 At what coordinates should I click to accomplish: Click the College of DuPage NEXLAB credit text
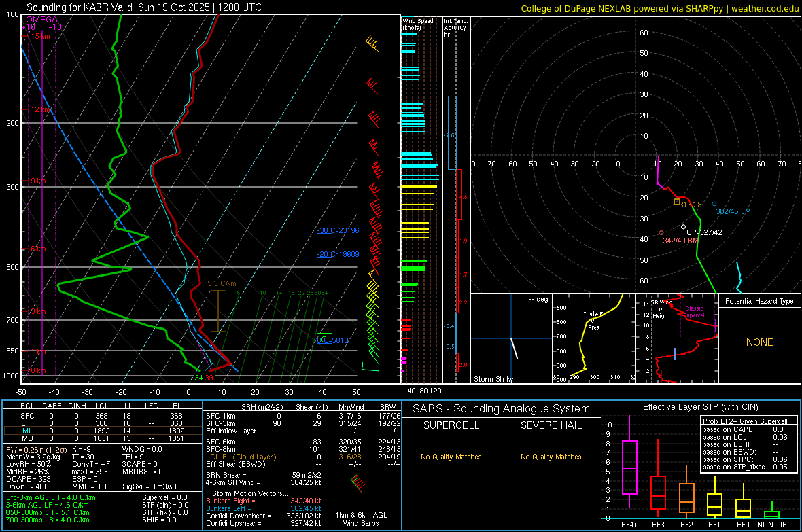659,8
